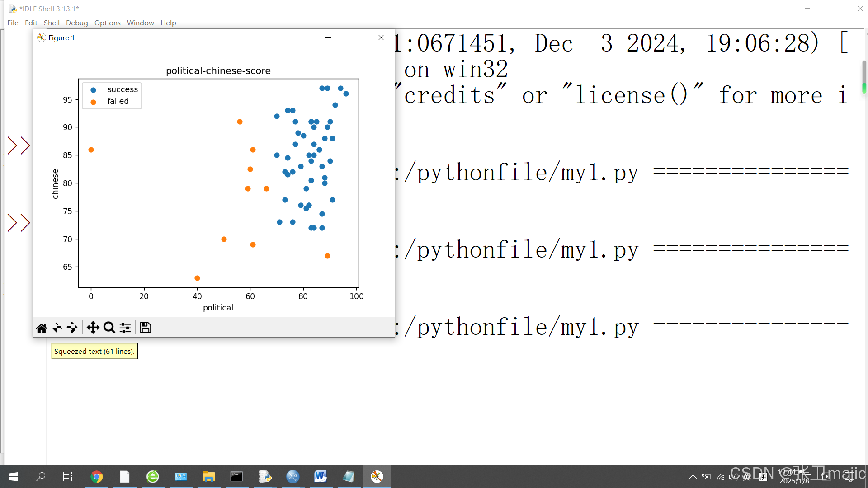This screenshot has height=488, width=868.
Task: Open the Windows Start menu
Action: tap(14, 476)
